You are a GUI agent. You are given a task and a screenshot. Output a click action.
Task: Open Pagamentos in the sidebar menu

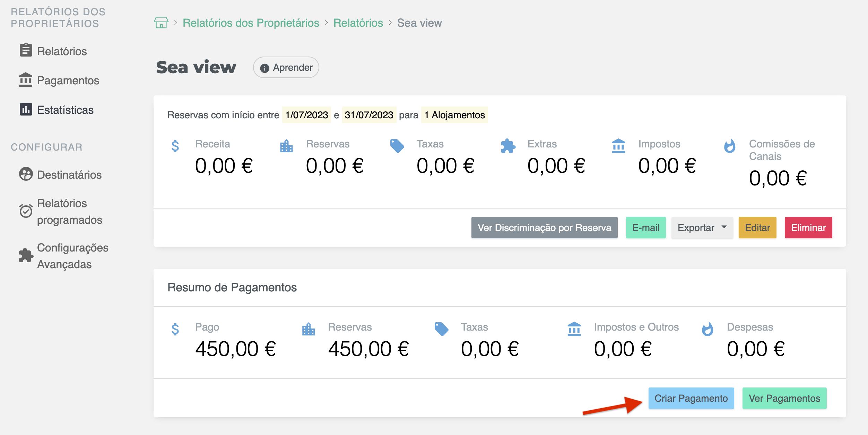(68, 80)
